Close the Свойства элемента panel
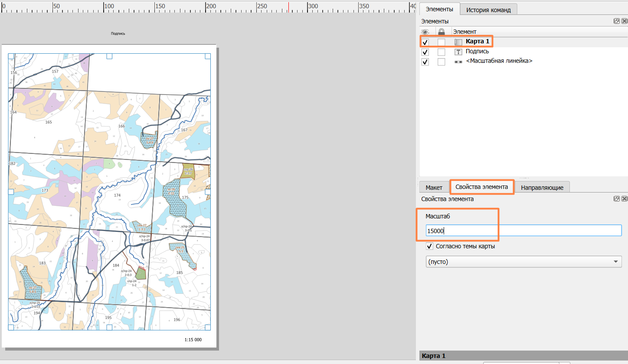The width and height of the screenshot is (628, 364). coord(624,199)
